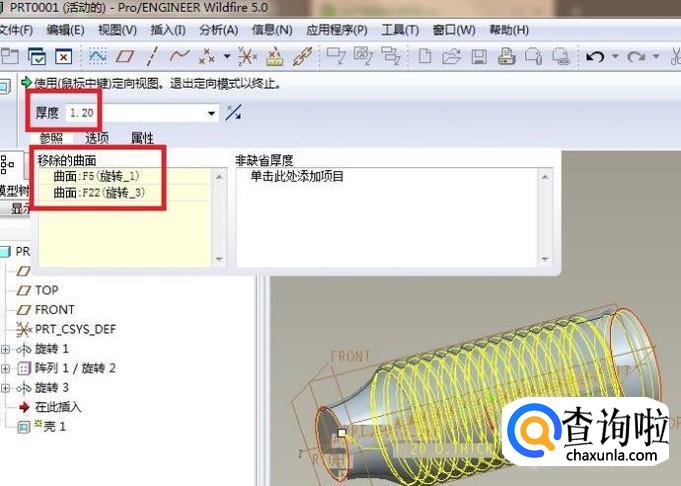Open the 厚度 value dropdown arrow
681x486 pixels.
(212, 114)
